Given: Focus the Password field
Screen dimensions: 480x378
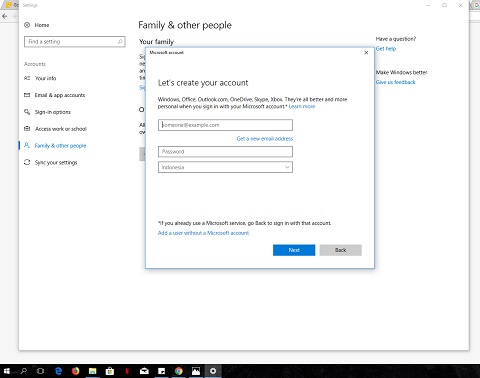Looking at the screenshot, I should click(x=225, y=152).
